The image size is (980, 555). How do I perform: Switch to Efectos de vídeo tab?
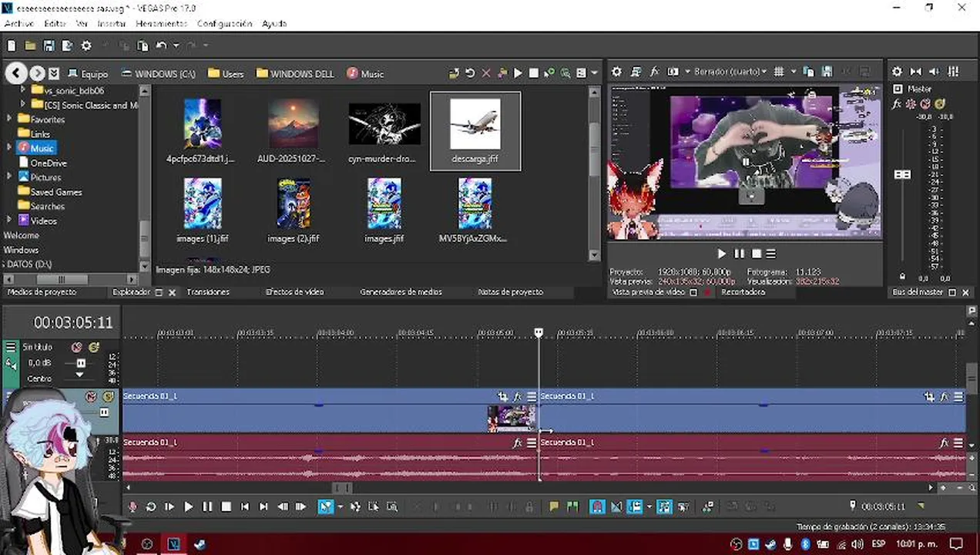[x=294, y=292]
